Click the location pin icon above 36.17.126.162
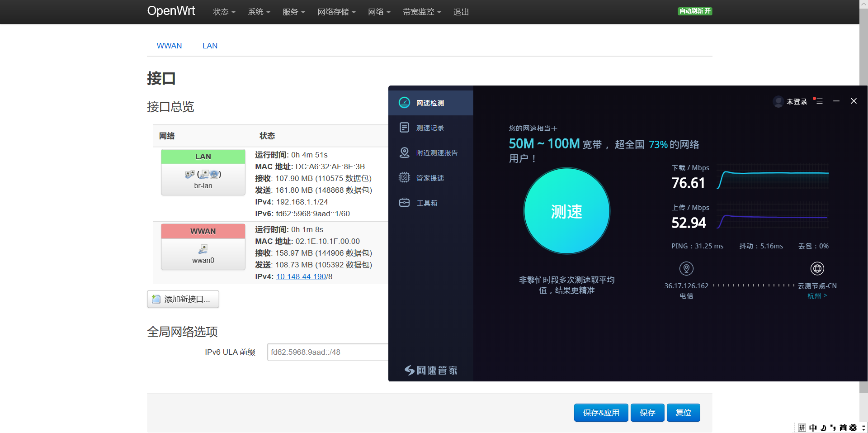This screenshot has width=868, height=433. pyautogui.click(x=686, y=269)
